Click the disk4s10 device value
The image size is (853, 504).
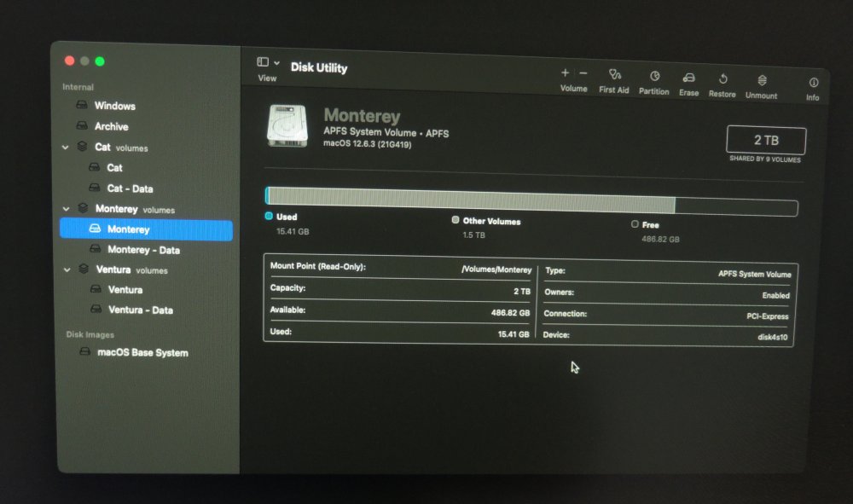[x=773, y=337]
